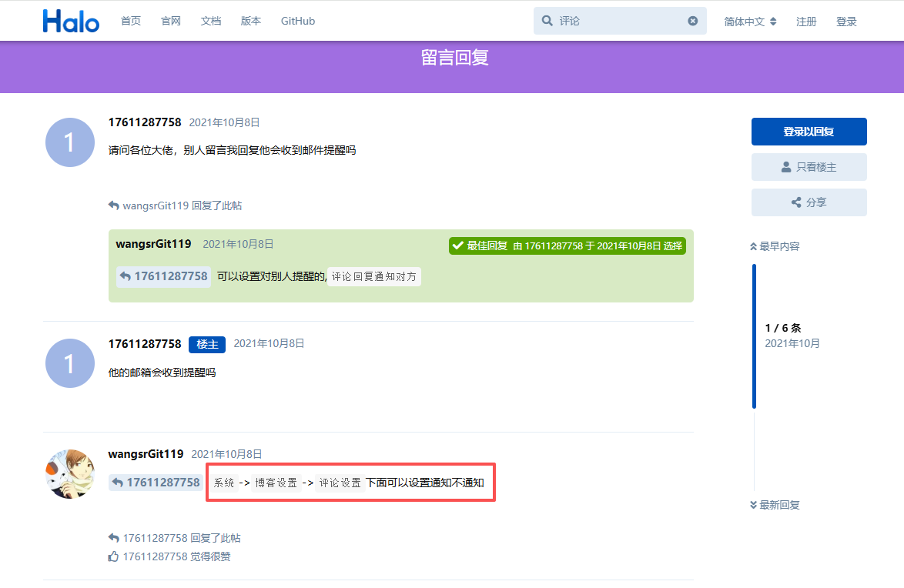Image resolution: width=904 pixels, height=588 pixels.
Task: Clear the search box text
Action: (692, 21)
